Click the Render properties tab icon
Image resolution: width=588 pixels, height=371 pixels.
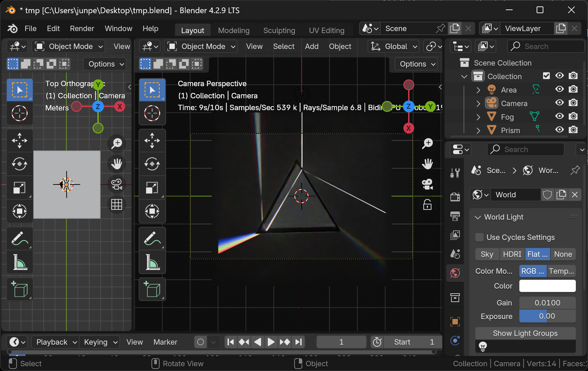455,196
